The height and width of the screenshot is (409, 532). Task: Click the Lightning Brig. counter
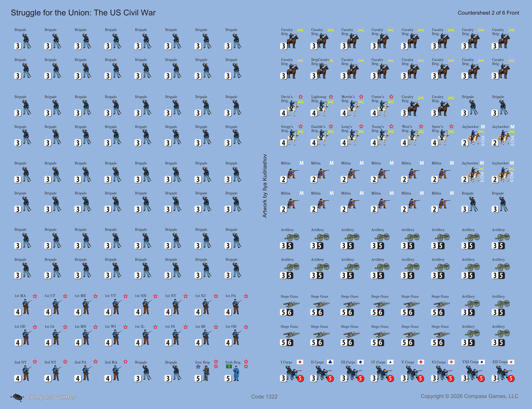pyautogui.click(x=322, y=106)
